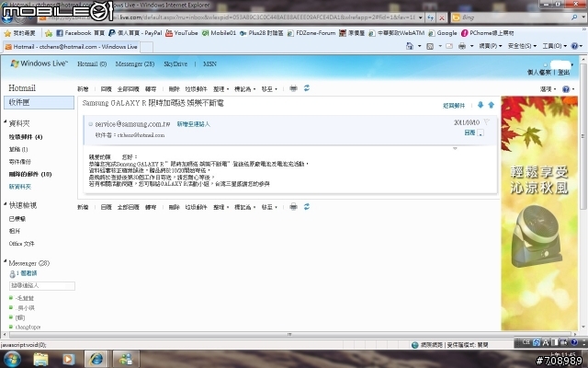This screenshot has width=588, height=368.
Task: Click refresh icon in bottom mail toolbar
Action: coord(306,206)
